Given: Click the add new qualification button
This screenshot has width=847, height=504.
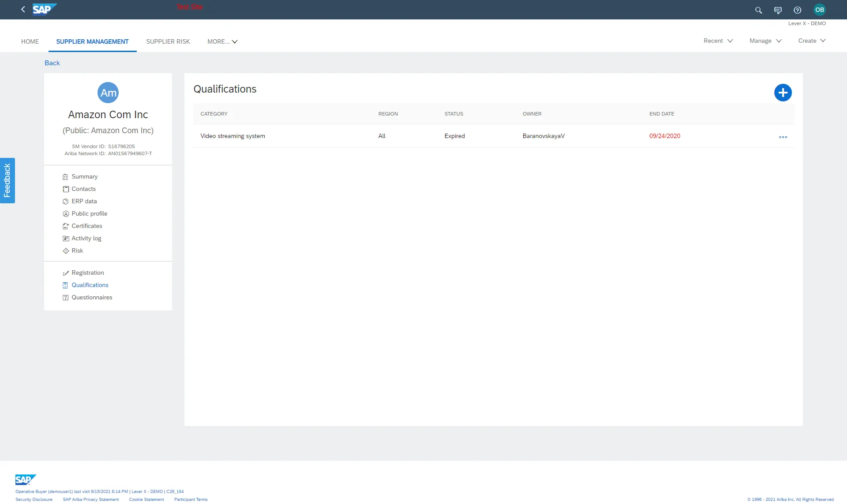Looking at the screenshot, I should [x=782, y=93].
